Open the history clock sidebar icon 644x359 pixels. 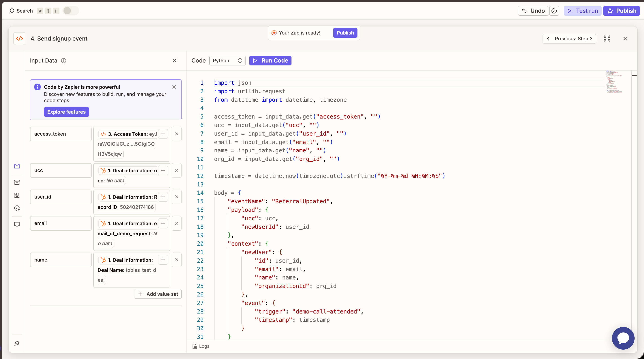tap(17, 208)
